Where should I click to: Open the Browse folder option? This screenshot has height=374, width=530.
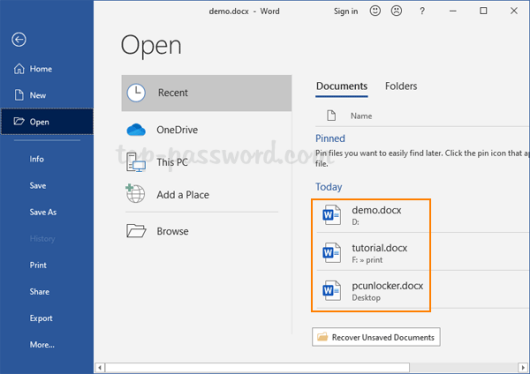pyautogui.click(x=206, y=231)
